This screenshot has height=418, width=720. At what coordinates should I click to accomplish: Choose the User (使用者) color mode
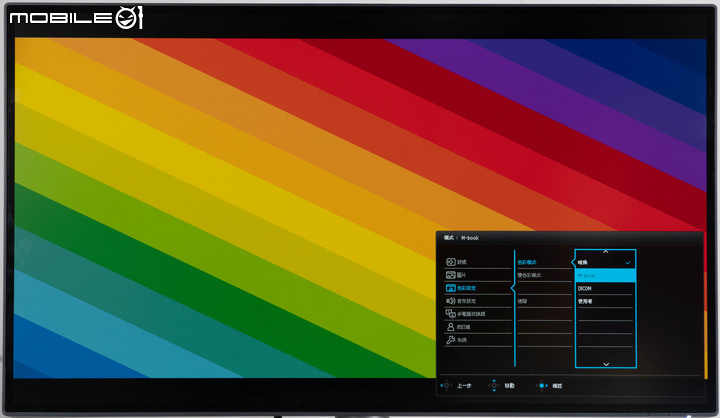(605, 301)
